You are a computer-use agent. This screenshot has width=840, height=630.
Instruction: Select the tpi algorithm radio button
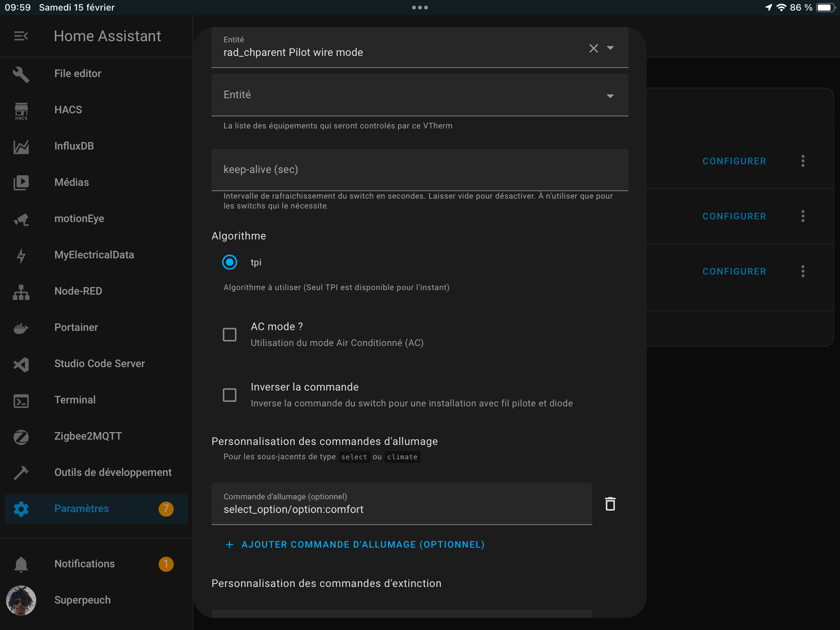click(229, 262)
